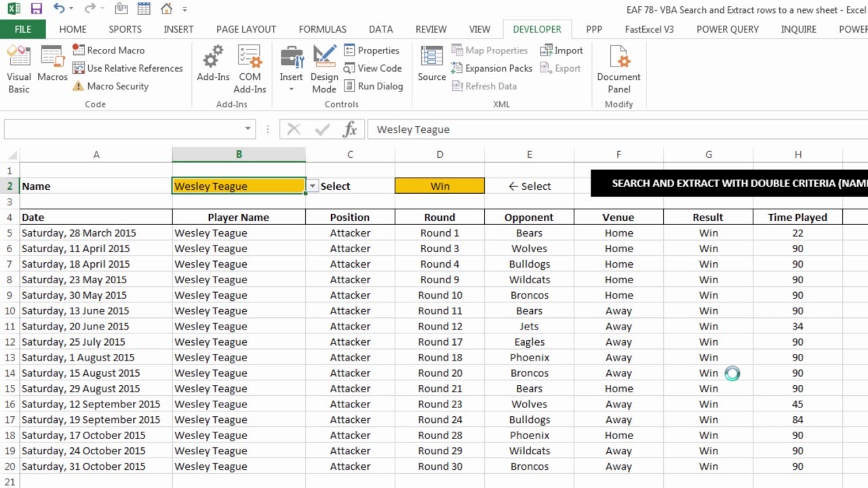Viewport: 868px width, 488px height.
Task: Click the View Code button
Action: tap(372, 68)
